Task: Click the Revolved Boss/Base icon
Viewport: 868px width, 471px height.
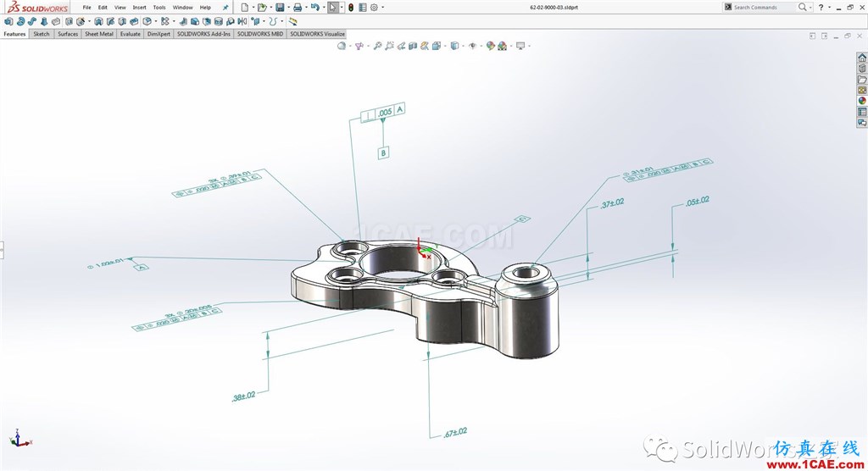Action: (20, 21)
